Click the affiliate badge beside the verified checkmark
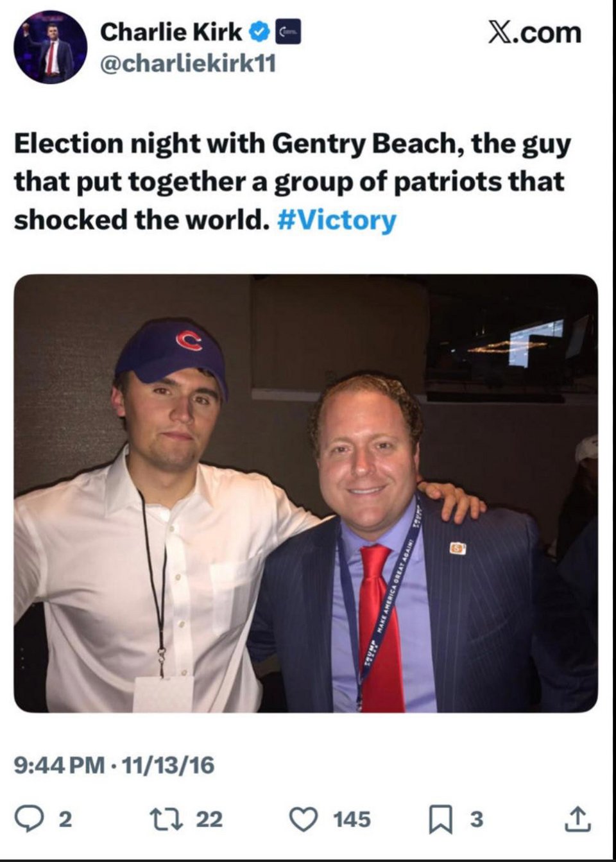616x862 pixels. pos(288,32)
